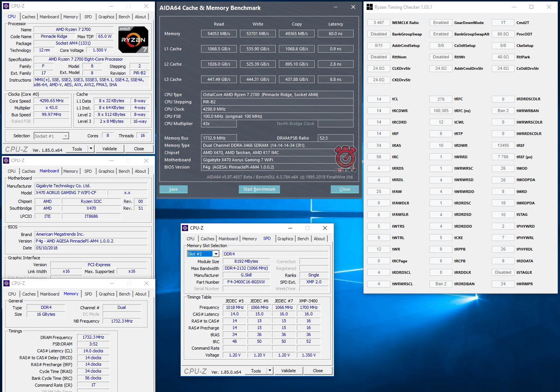
Task: Switch to Bench tab in CPU-Z Memory window
Action: 124,294
